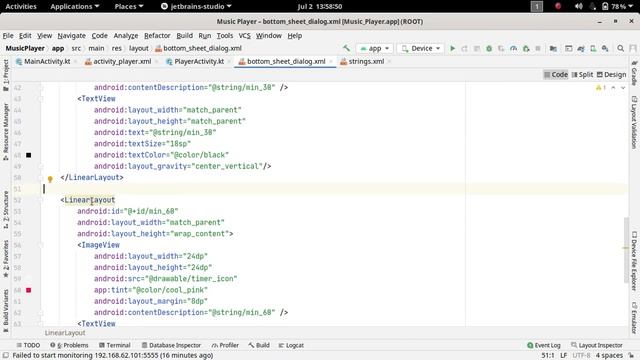640x360 pixels.
Task: Click the Project Structure folder icon
Action: pyautogui.click(x=553, y=48)
